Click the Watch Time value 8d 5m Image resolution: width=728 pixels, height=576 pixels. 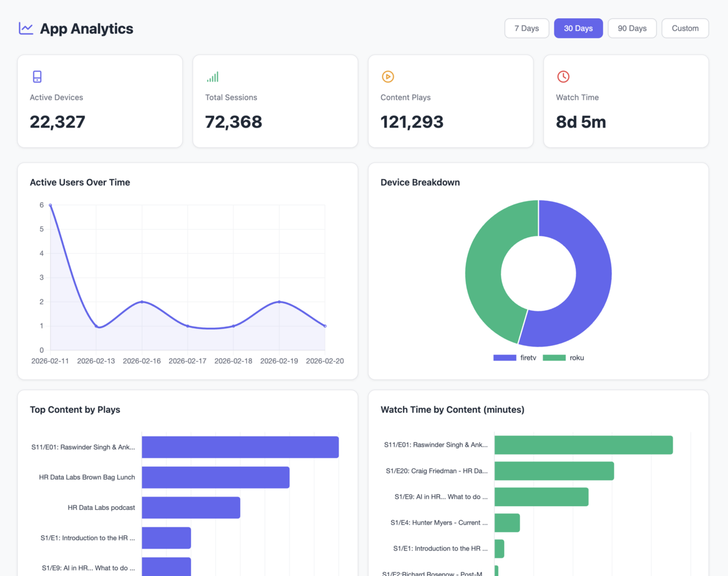coord(581,121)
